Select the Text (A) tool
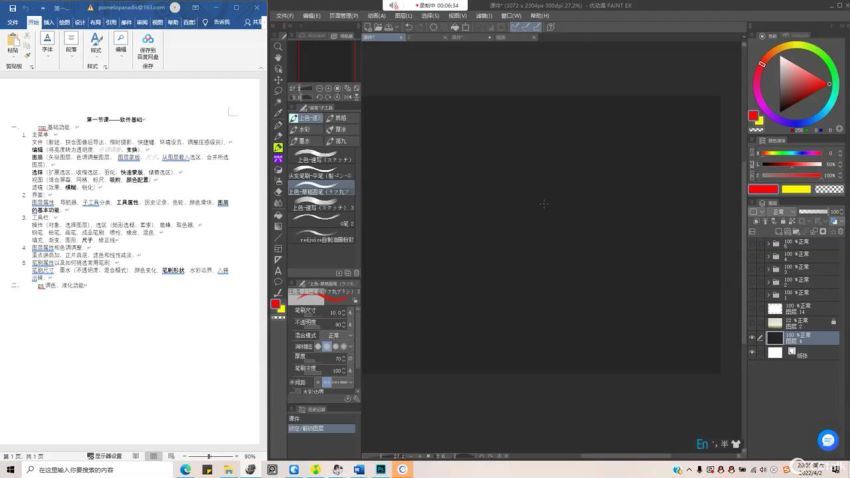The width and height of the screenshot is (850, 478). coord(278,271)
